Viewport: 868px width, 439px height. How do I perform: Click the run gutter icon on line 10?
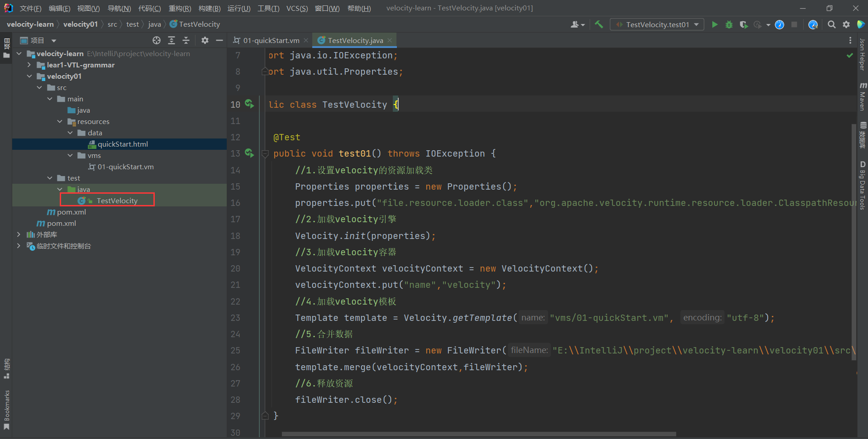[249, 104]
